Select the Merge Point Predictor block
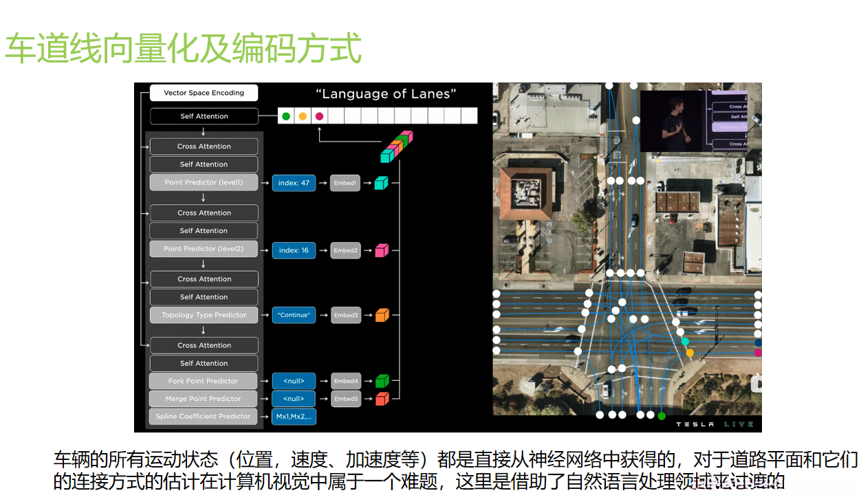Screen dimensions: 861x504 pos(204,399)
